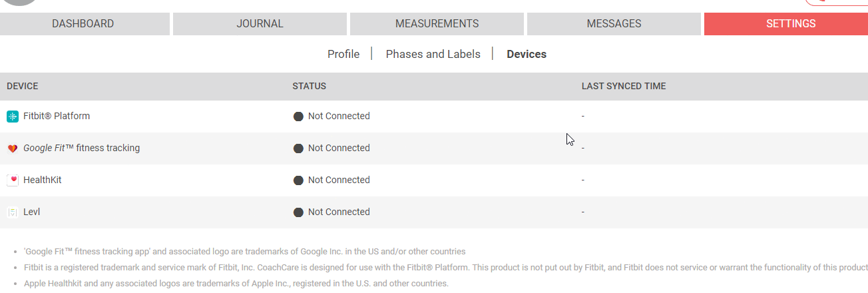Select the Devices settings section
Image resolution: width=868 pixels, height=293 pixels.
[527, 54]
